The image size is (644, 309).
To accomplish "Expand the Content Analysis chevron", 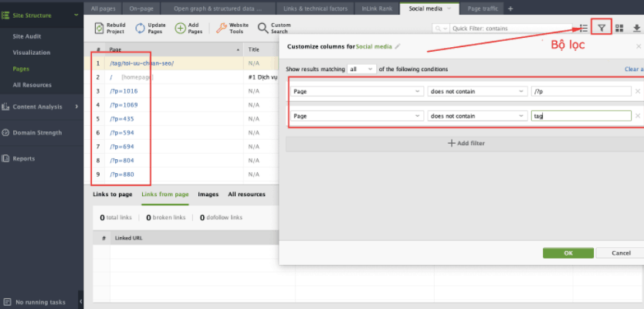I will tap(76, 107).
